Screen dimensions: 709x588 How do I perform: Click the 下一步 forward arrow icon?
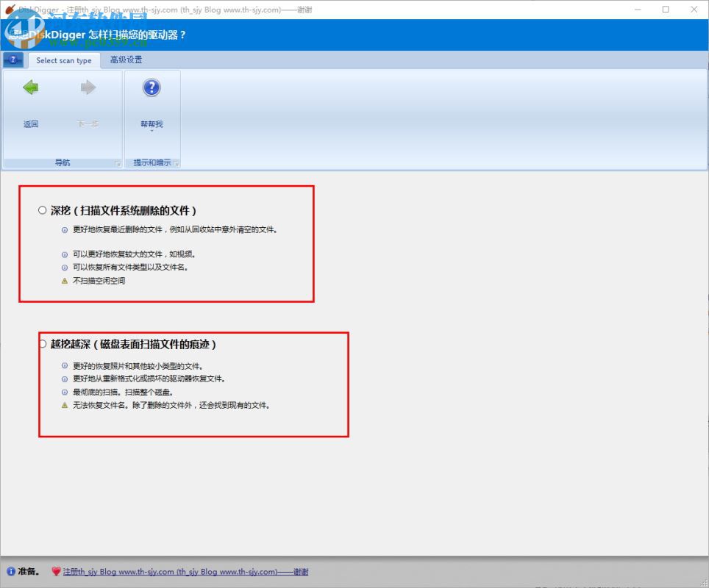coord(87,87)
